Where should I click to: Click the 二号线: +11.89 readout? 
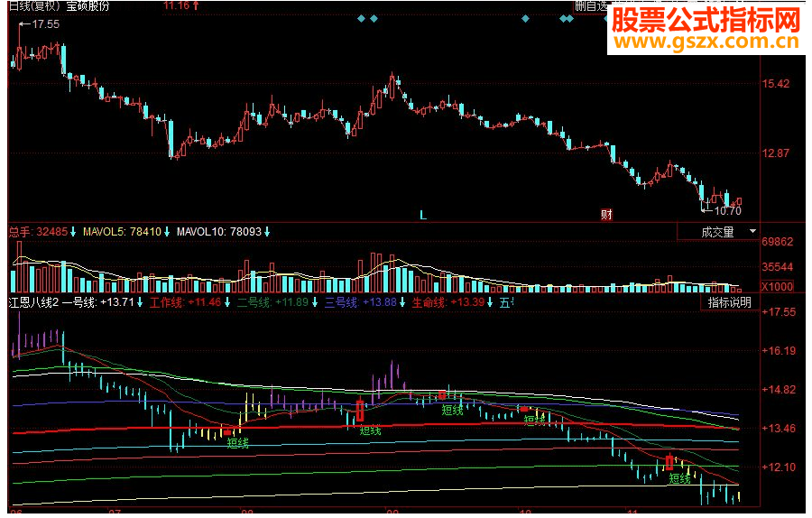tap(272, 302)
